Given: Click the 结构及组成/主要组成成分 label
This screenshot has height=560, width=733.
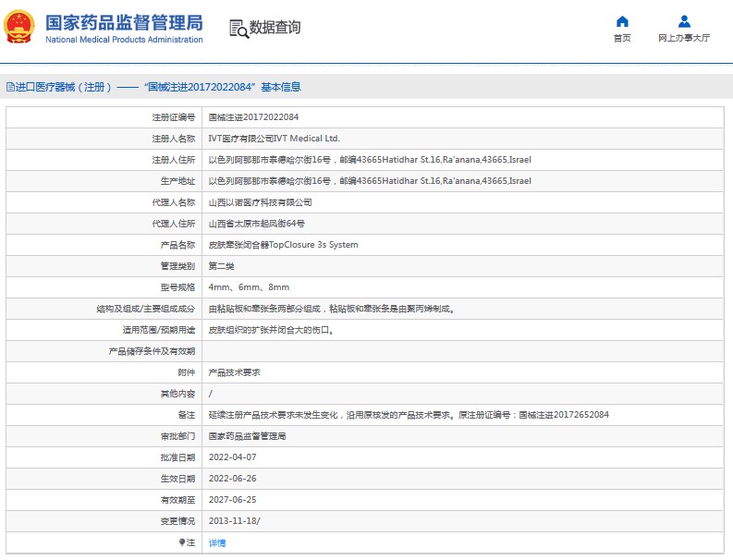Looking at the screenshot, I should click(146, 309).
